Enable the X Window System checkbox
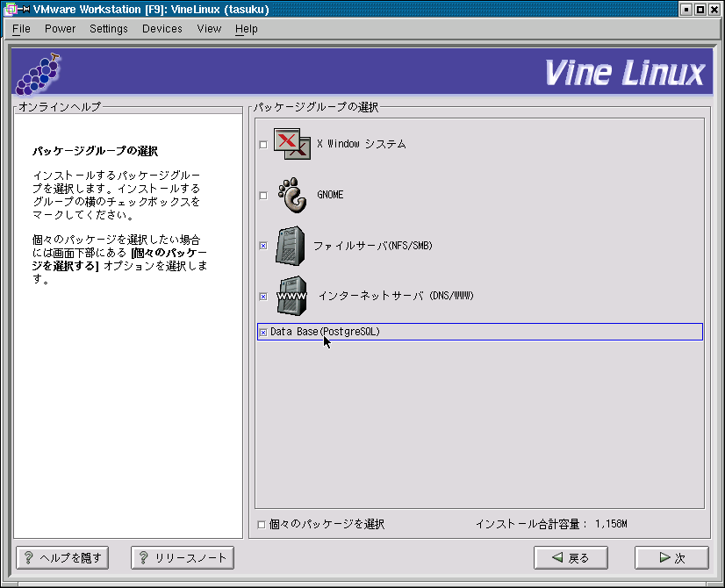Viewport: 725px width, 588px height. click(263, 145)
